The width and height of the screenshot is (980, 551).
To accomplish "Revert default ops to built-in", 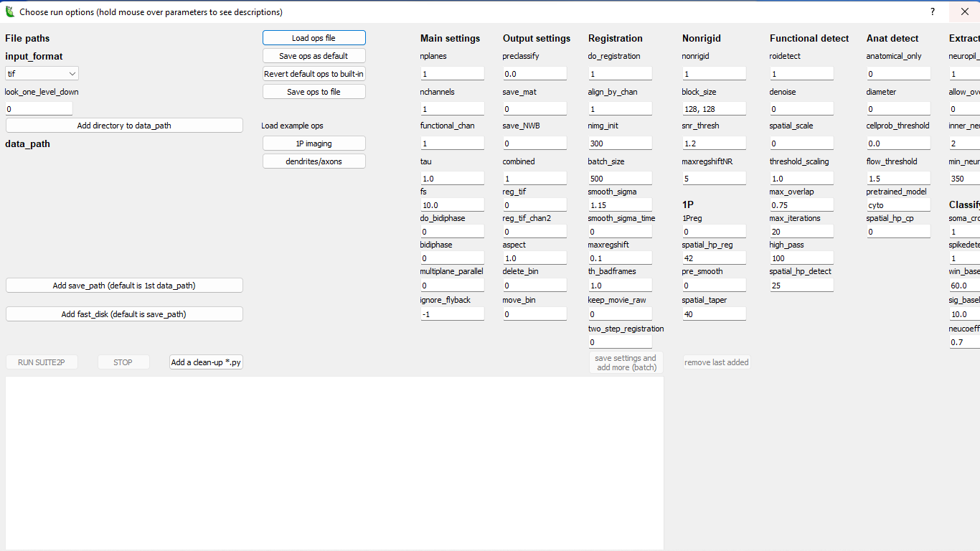I will point(314,73).
